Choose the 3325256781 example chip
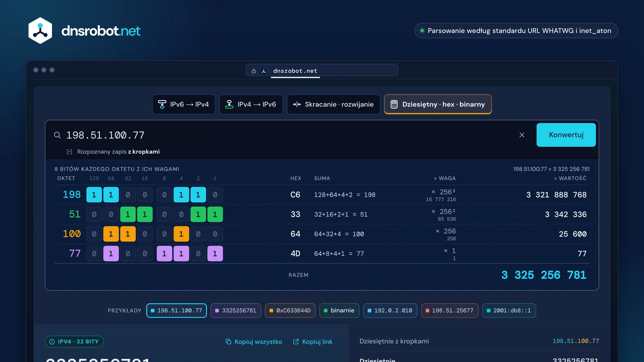This screenshot has width=644, height=362. pyautogui.click(x=236, y=311)
